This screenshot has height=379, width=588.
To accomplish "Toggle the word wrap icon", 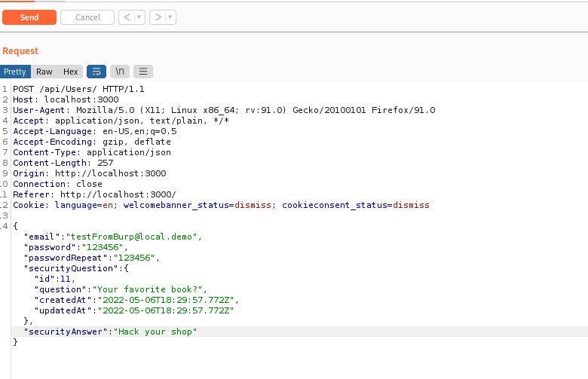I will [x=96, y=72].
